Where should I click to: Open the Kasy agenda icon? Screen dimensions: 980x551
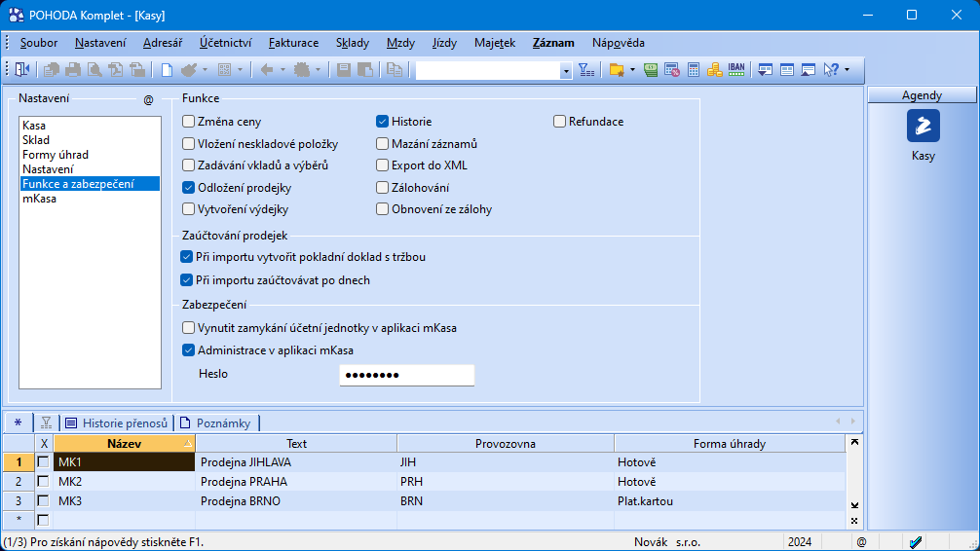pyautogui.click(x=923, y=126)
